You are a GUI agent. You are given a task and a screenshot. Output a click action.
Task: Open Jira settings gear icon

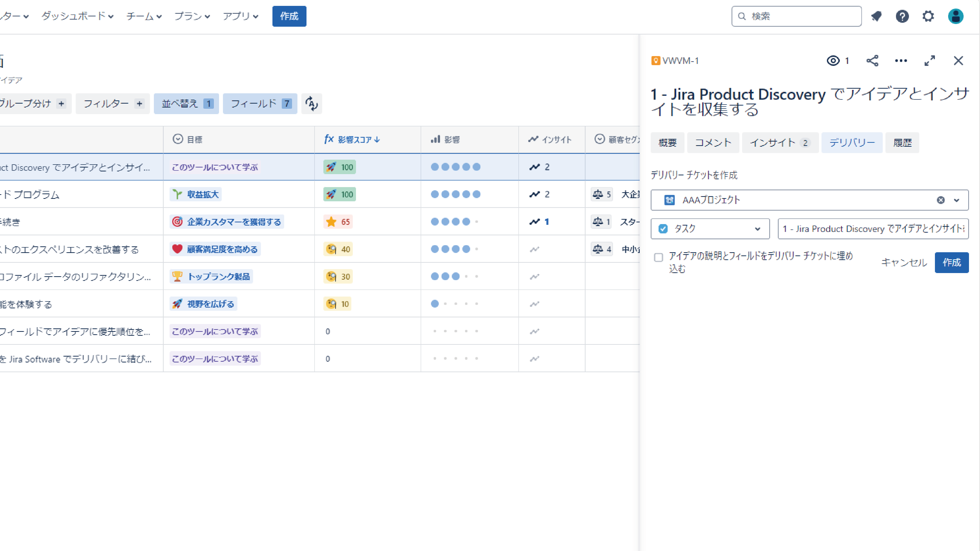pos(928,16)
